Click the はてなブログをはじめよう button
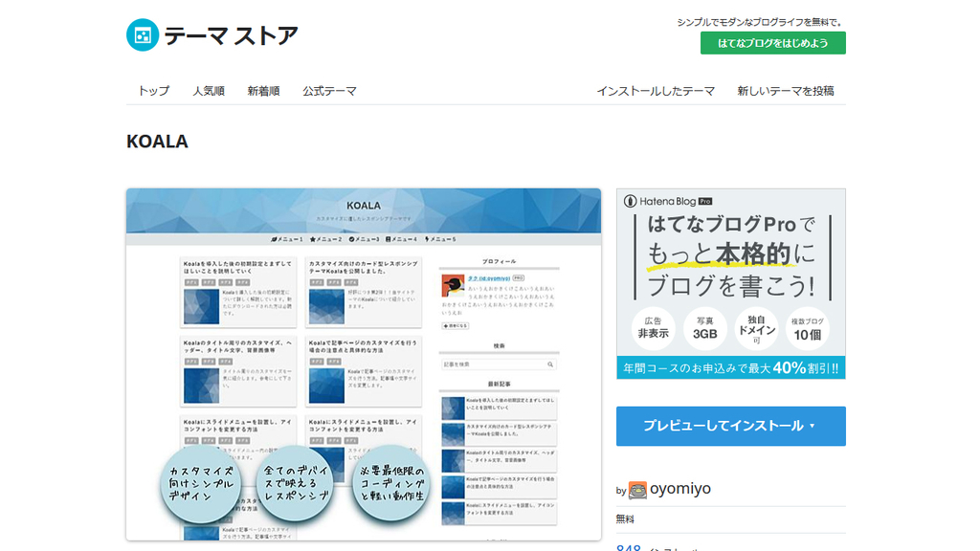The image size is (980, 551). tap(772, 43)
